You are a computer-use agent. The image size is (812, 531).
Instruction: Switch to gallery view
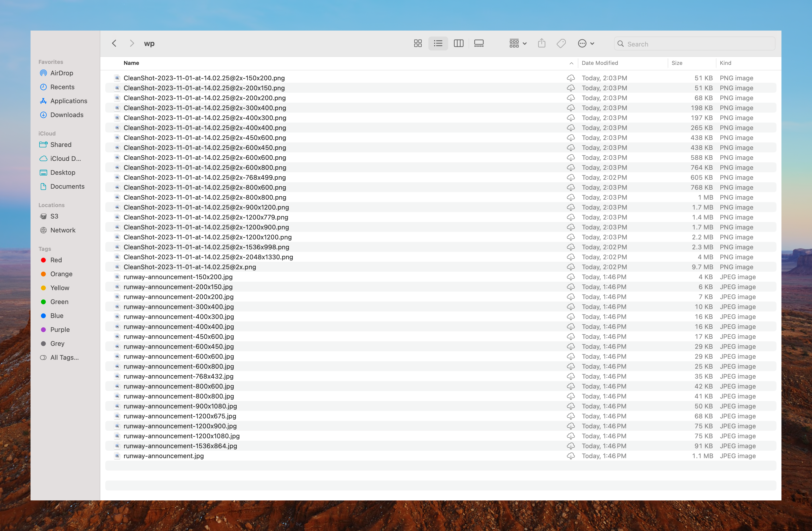pyautogui.click(x=479, y=43)
